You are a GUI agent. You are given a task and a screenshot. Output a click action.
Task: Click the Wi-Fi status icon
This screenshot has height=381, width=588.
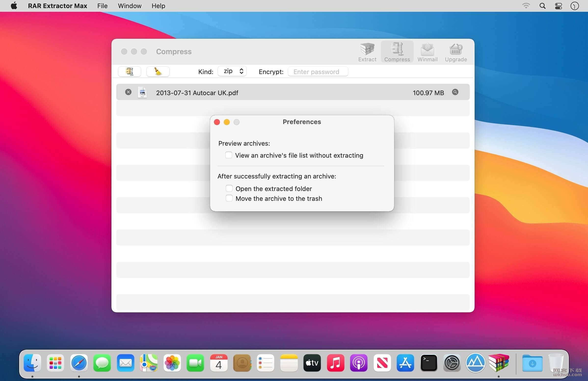coord(526,6)
